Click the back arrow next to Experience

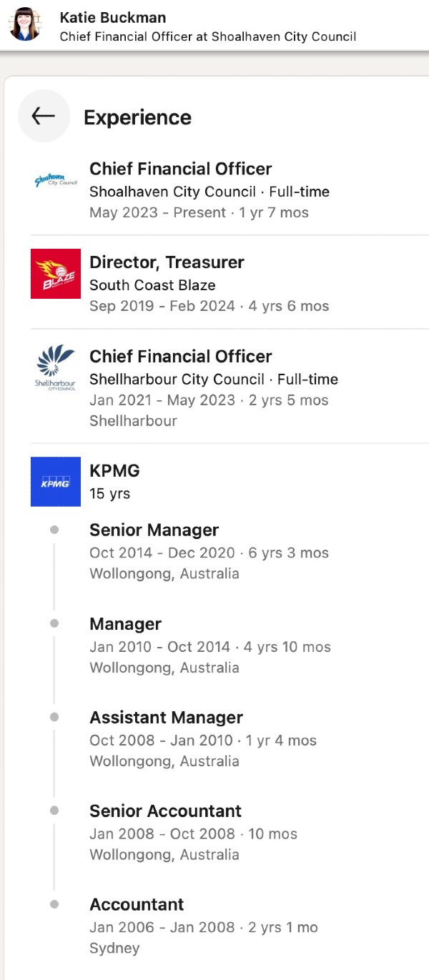[x=44, y=116]
